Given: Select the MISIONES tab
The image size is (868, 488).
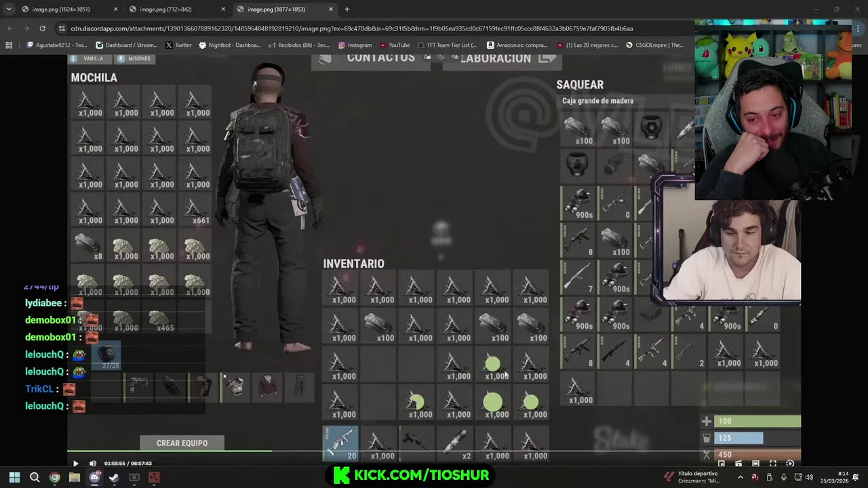Looking at the screenshot, I should click(x=134, y=59).
